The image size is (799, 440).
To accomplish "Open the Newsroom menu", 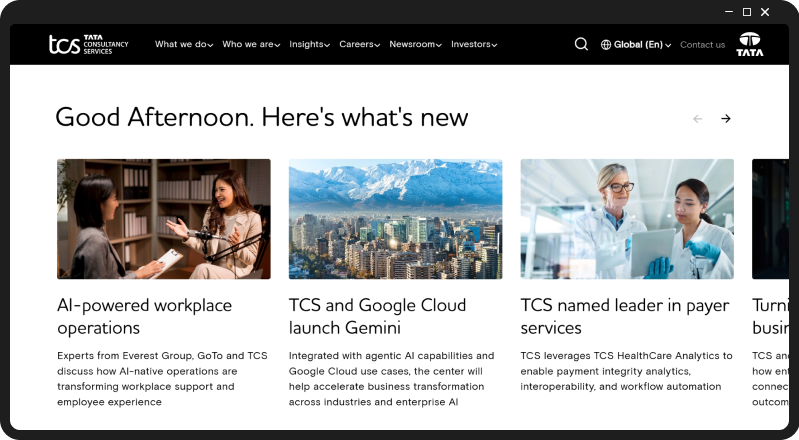I will point(415,44).
